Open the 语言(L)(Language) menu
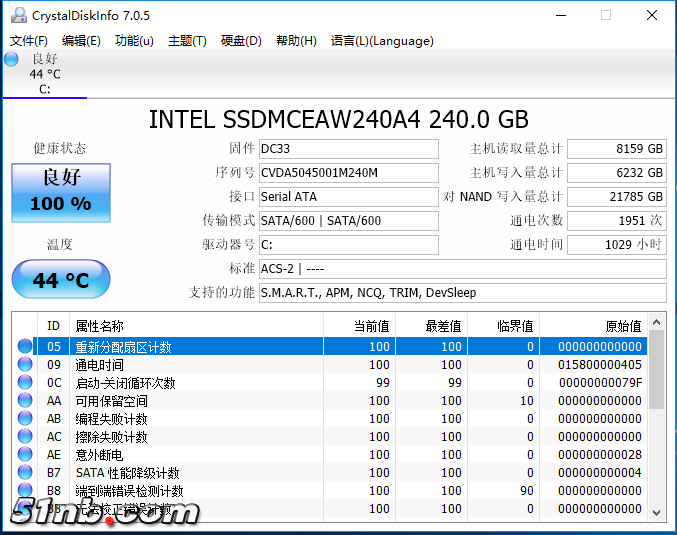The width and height of the screenshot is (677, 535). pyautogui.click(x=382, y=41)
